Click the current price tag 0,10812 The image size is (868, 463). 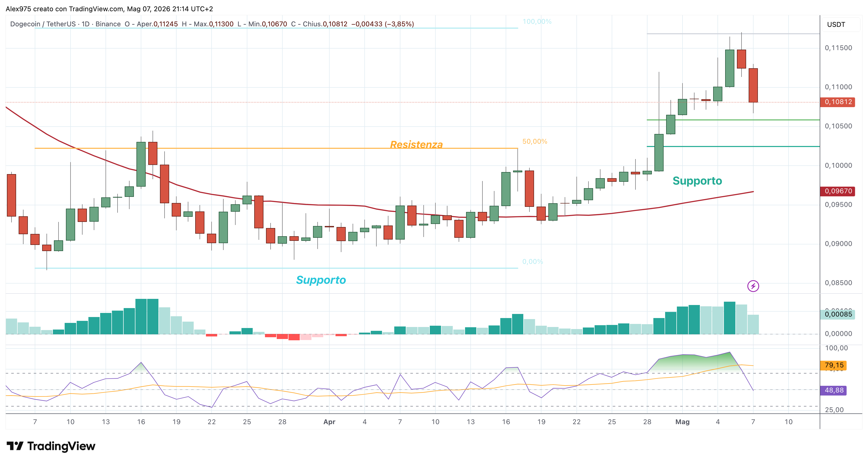pyautogui.click(x=838, y=102)
